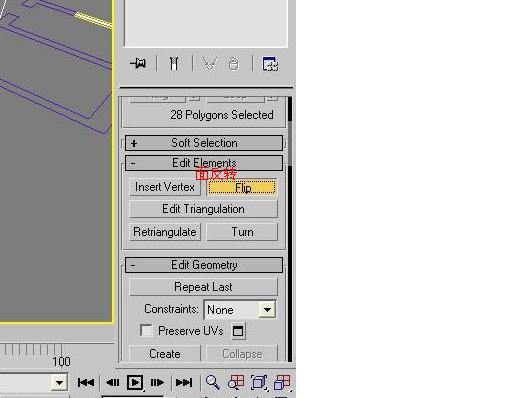This screenshot has height=398, width=512.
Task: Click the Insert Vertex button
Action: coord(165,187)
